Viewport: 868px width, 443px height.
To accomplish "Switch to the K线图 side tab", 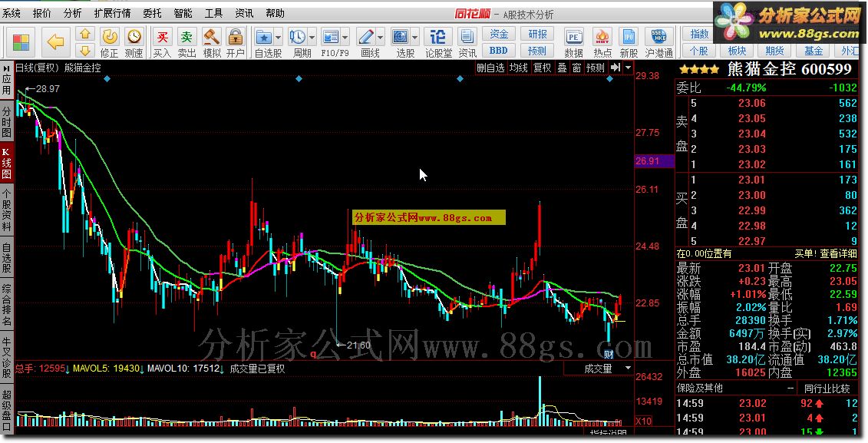I will pyautogui.click(x=7, y=164).
